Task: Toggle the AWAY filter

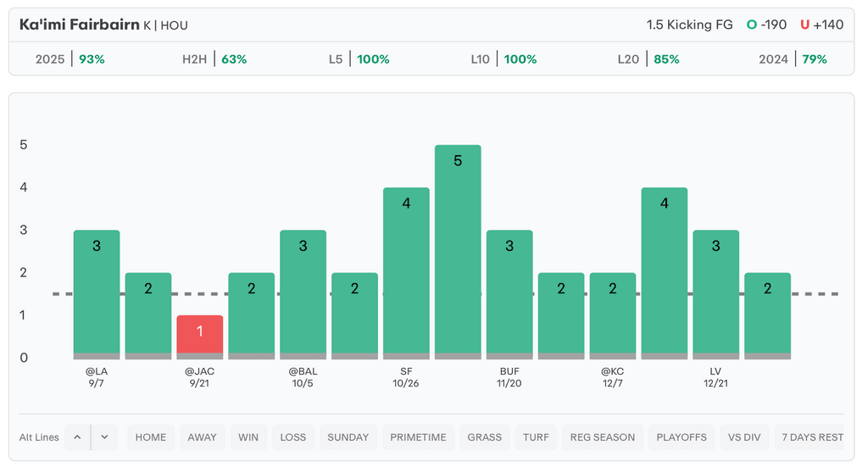Action: (202, 437)
